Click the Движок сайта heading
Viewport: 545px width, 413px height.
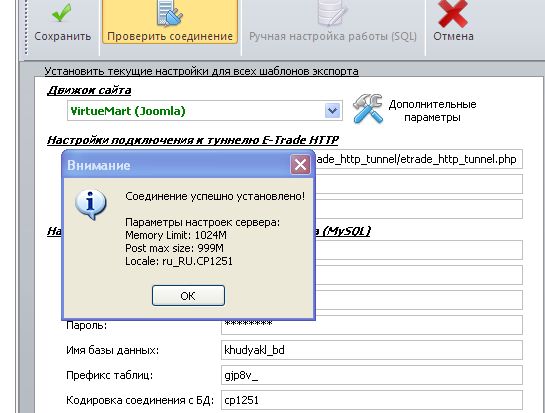tap(89, 90)
